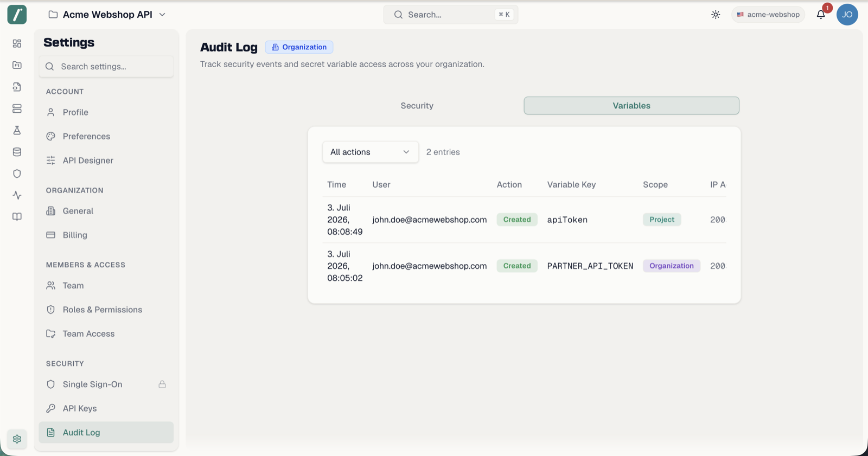
Task: Open Preferences settings
Action: [106, 136]
